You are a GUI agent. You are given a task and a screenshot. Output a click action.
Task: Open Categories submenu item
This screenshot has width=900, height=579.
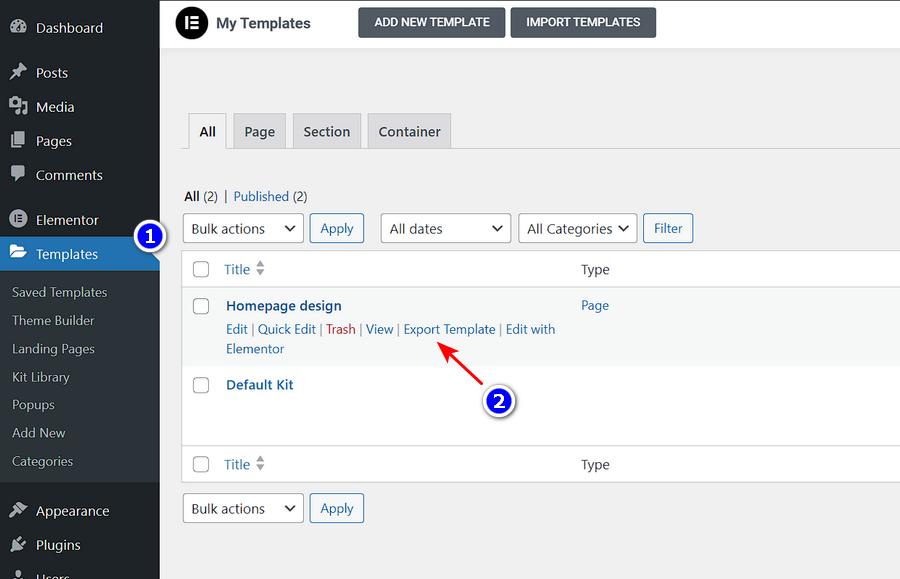[x=42, y=461]
